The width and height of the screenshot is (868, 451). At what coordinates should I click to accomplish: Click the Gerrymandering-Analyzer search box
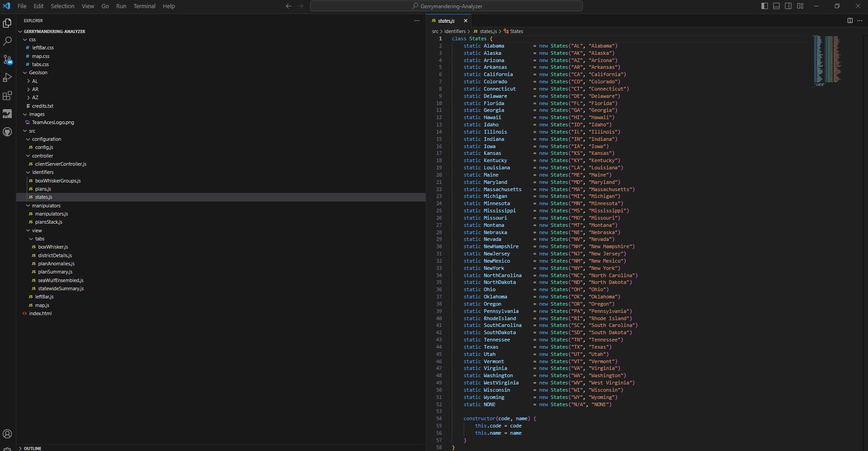(446, 6)
